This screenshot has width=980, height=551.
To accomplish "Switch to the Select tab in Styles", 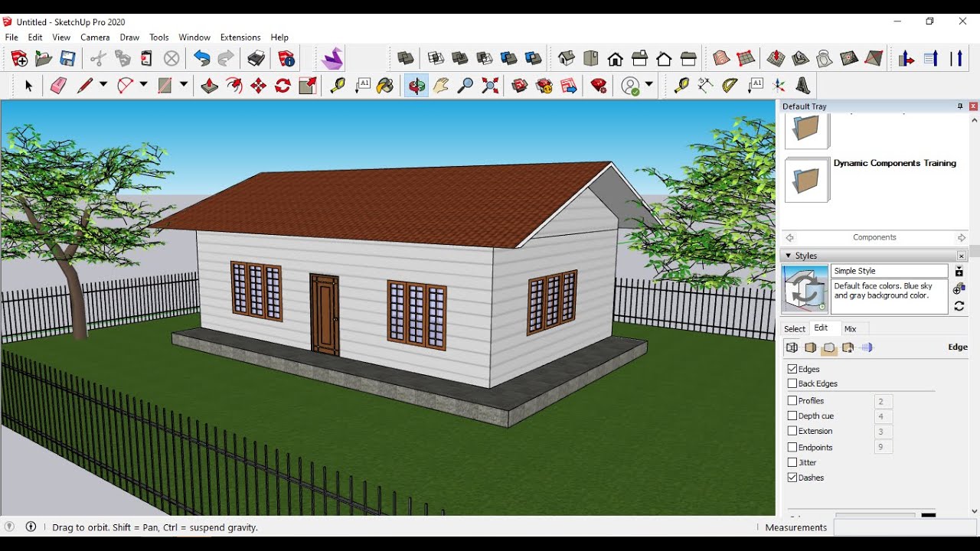I will [795, 329].
